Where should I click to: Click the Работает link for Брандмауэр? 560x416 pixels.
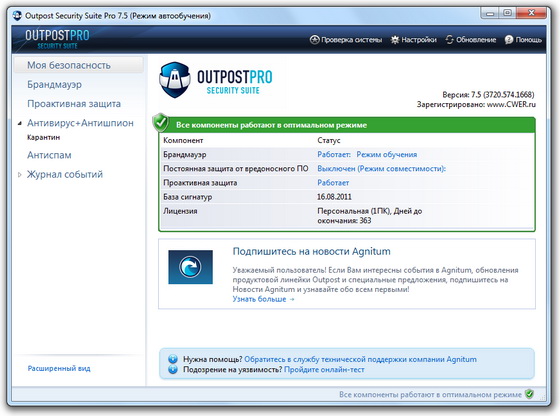(x=334, y=155)
